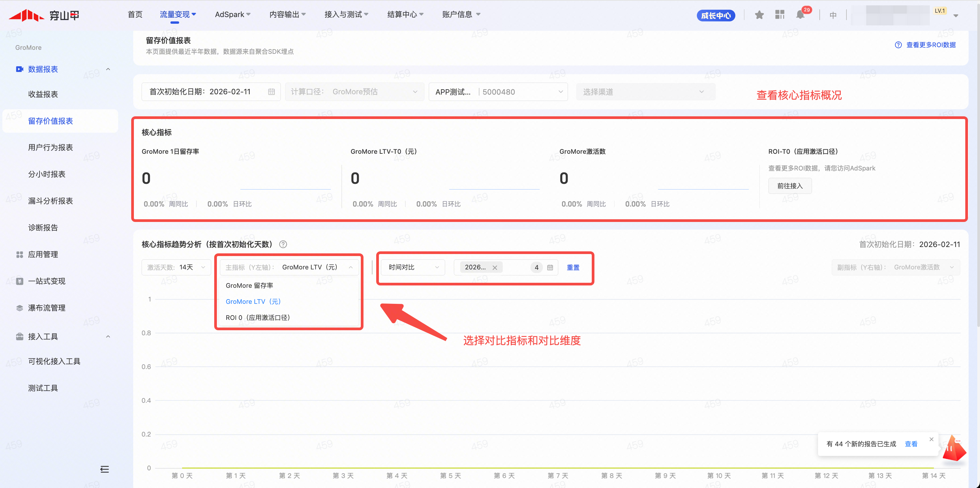Click the 重置 link
The image size is (980, 488).
573,267
